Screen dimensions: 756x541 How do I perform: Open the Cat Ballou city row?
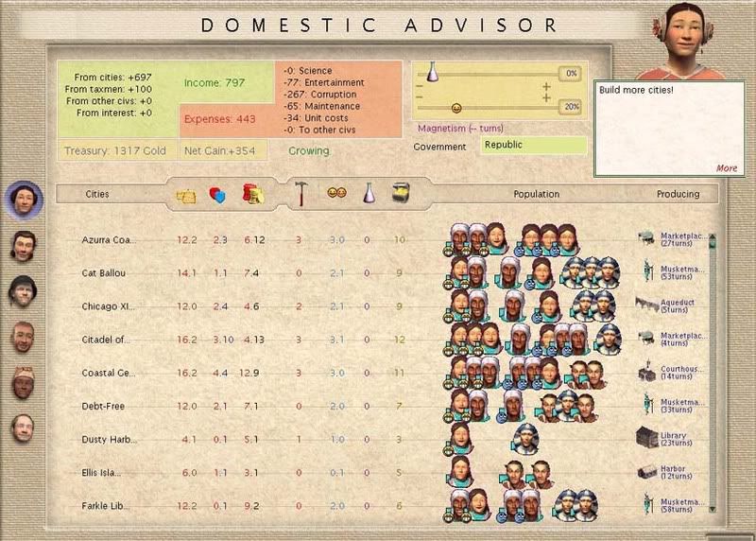tap(104, 273)
